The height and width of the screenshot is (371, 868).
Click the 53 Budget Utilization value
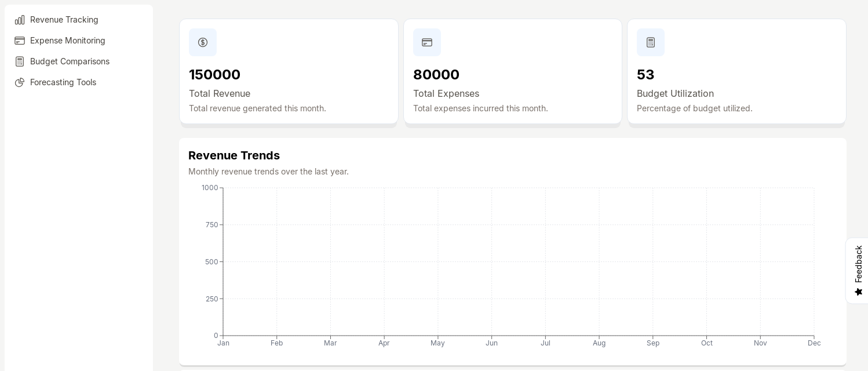click(645, 75)
